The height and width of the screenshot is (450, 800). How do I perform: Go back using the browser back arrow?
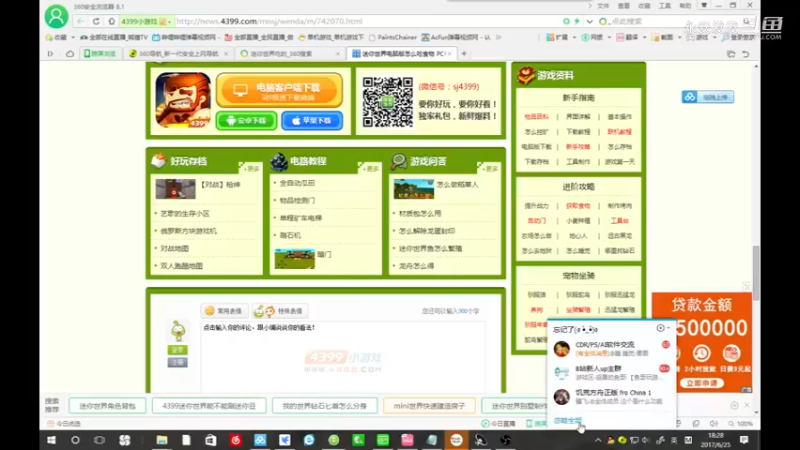[x=81, y=21]
